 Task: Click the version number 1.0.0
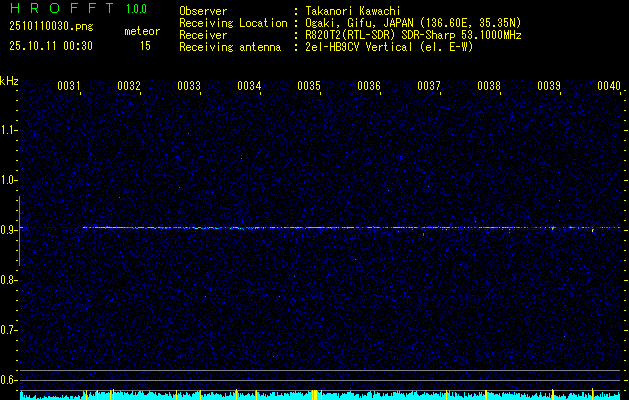pos(136,9)
